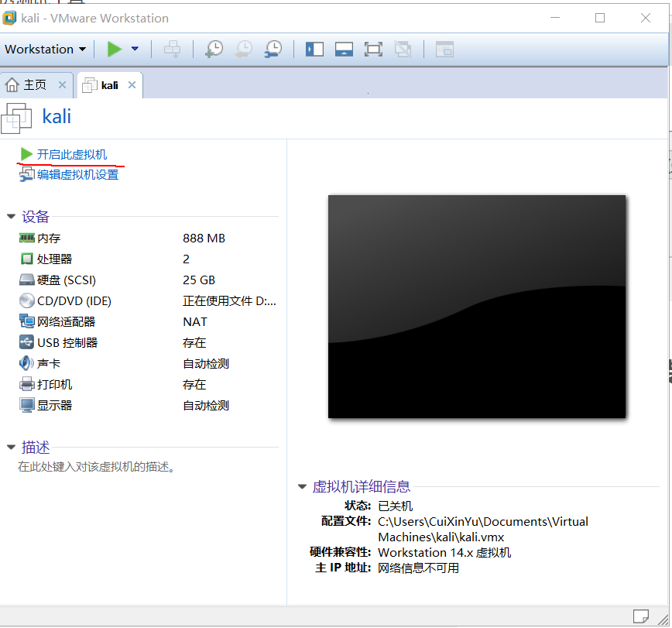
Task: Enter full screen mode icon
Action: coord(373,50)
